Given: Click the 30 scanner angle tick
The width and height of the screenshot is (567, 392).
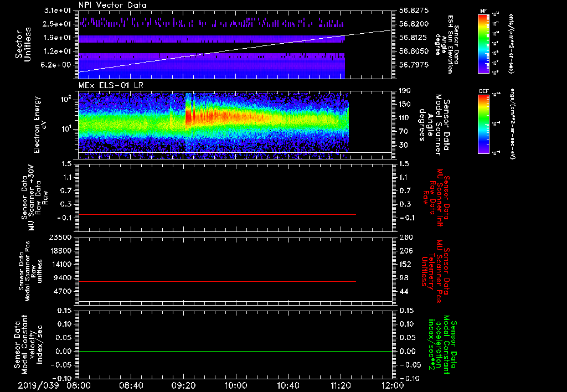Looking at the screenshot, I should (403, 145).
